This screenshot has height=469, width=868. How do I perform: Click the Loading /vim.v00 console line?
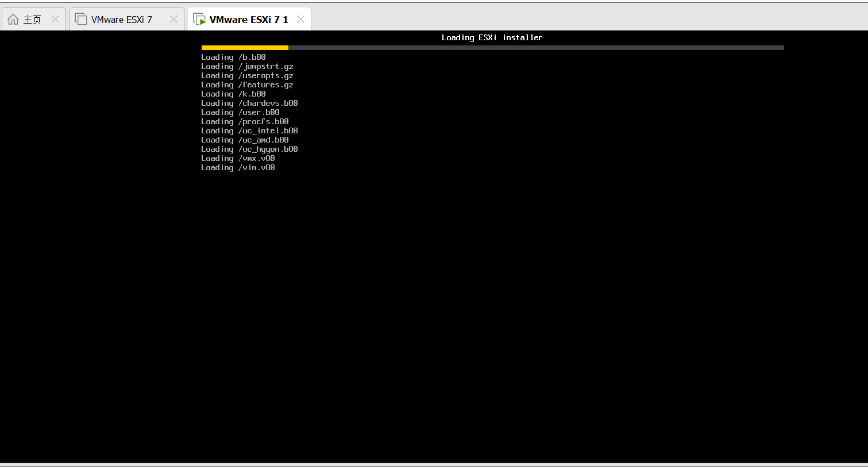pos(237,167)
